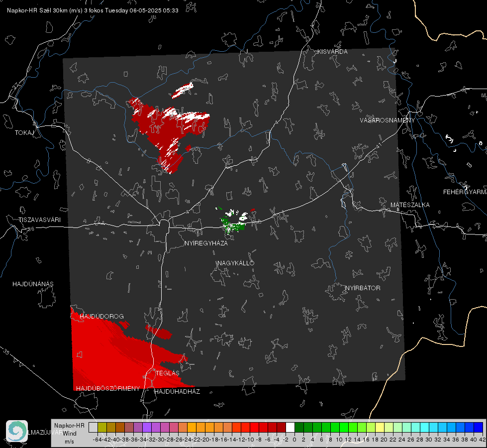This screenshot has height=448, width=487.
Task: Click the TISZAVASVÁRI city label
Action: pyautogui.click(x=39, y=220)
